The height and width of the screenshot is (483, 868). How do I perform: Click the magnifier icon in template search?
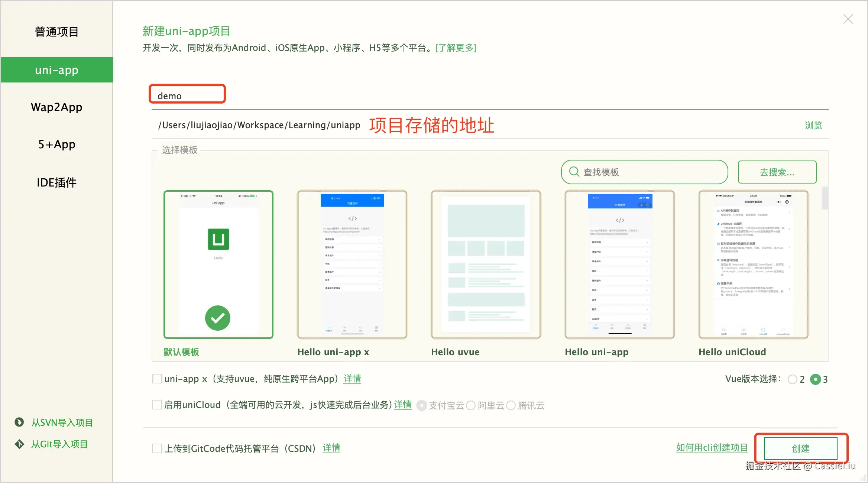pos(574,172)
